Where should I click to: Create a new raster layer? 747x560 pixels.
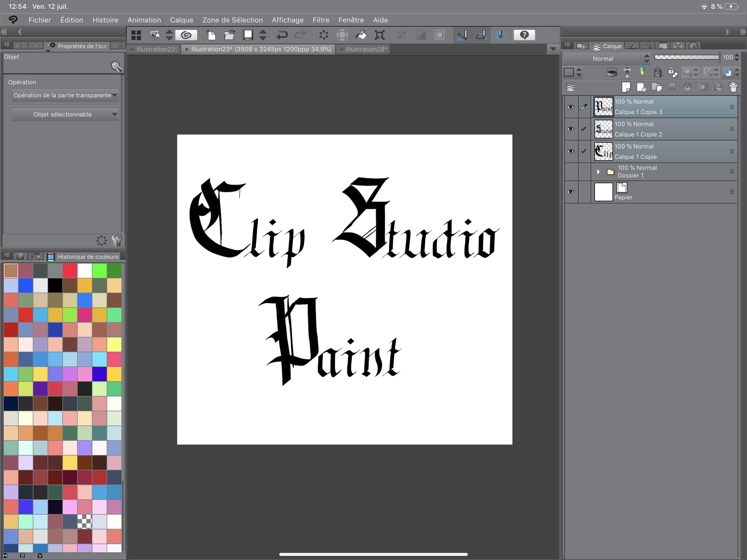[x=626, y=87]
